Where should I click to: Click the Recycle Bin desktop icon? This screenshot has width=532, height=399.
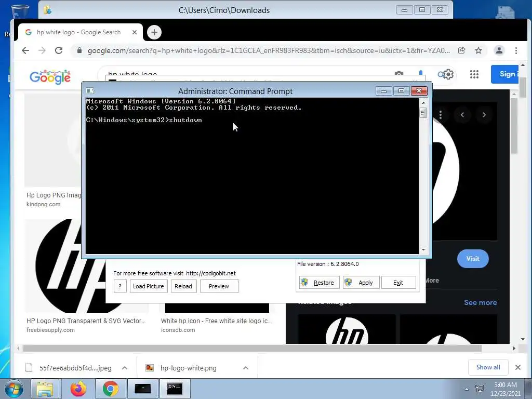20,11
